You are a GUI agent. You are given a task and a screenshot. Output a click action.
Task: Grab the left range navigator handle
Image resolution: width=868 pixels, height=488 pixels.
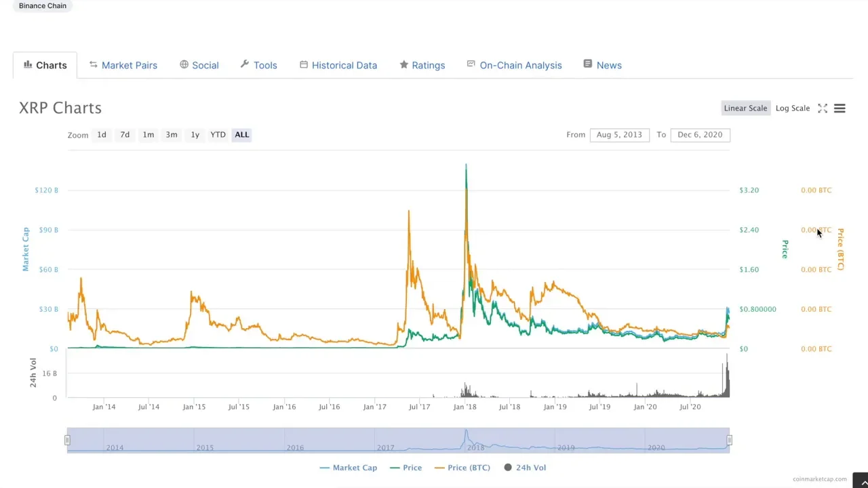pyautogui.click(x=67, y=441)
